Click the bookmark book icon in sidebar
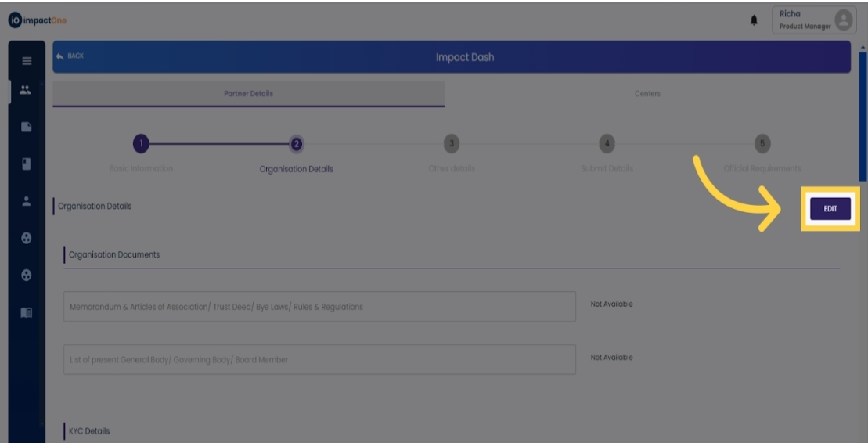 point(26,164)
